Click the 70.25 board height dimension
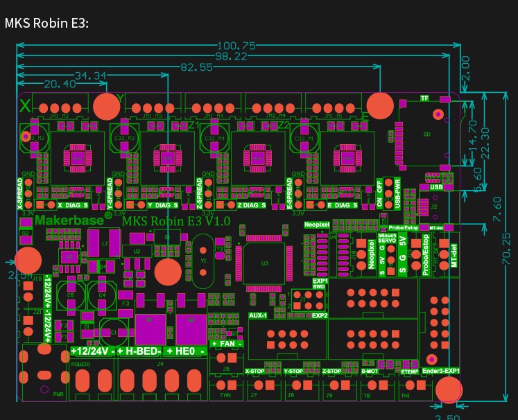 506,249
